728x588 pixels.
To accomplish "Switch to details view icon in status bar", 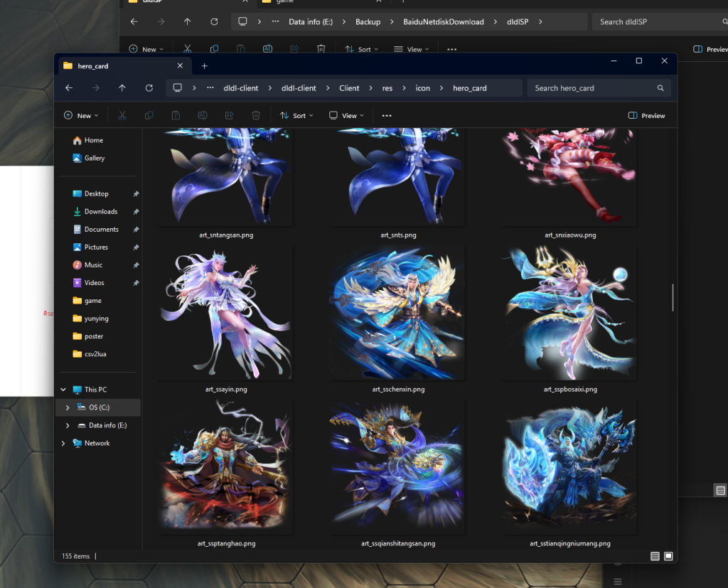I will 655,556.
